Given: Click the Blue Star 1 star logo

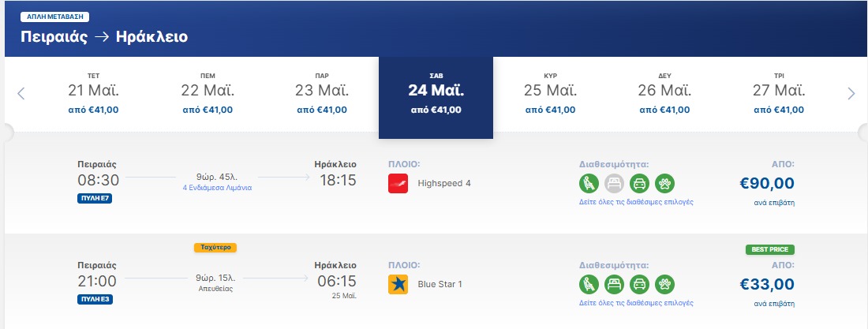Looking at the screenshot, I should point(398,284).
